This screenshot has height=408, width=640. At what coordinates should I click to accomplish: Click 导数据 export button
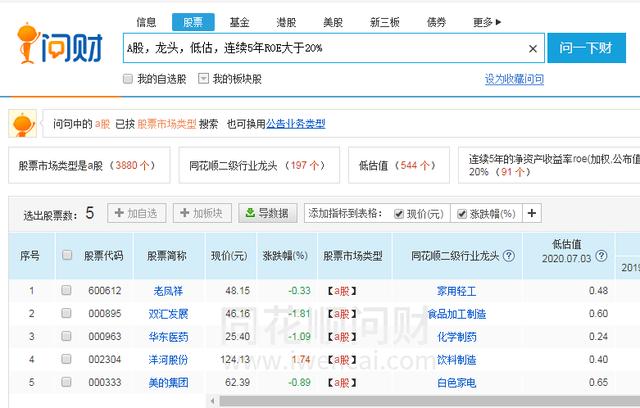[x=267, y=213]
